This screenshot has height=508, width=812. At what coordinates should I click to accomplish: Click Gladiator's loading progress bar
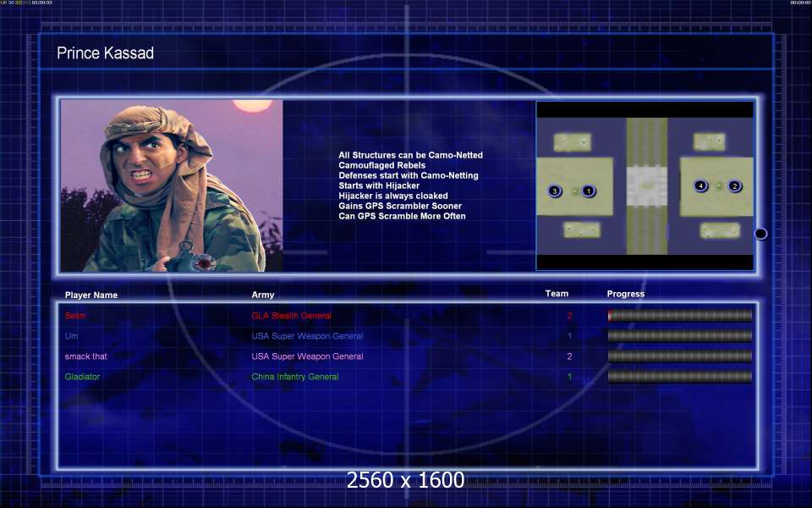(679, 376)
